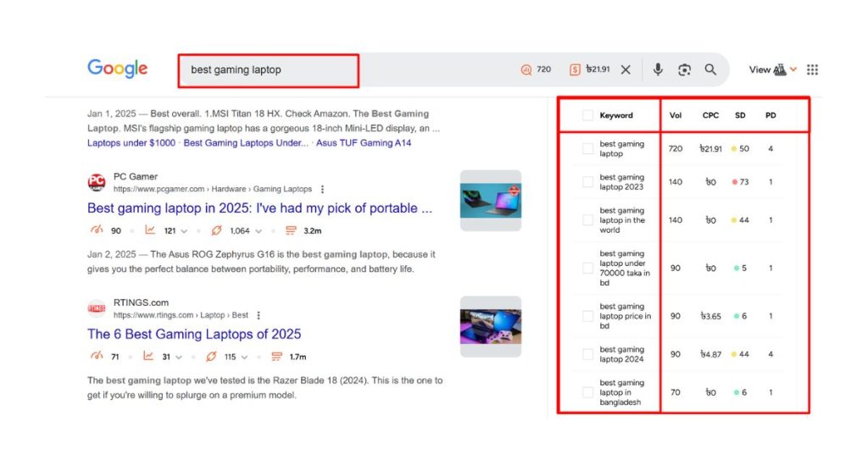Check the best gaming laptop 2023 row
This screenshot has height=454, width=868.
pyautogui.click(x=587, y=182)
